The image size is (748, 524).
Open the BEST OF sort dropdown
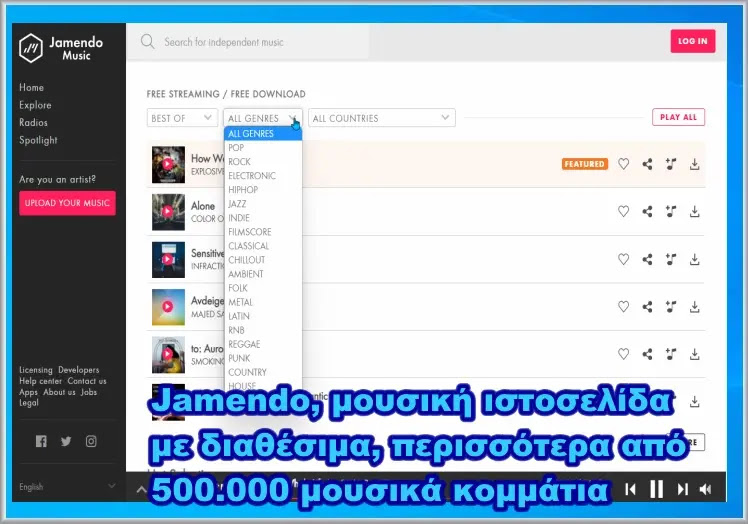182,118
